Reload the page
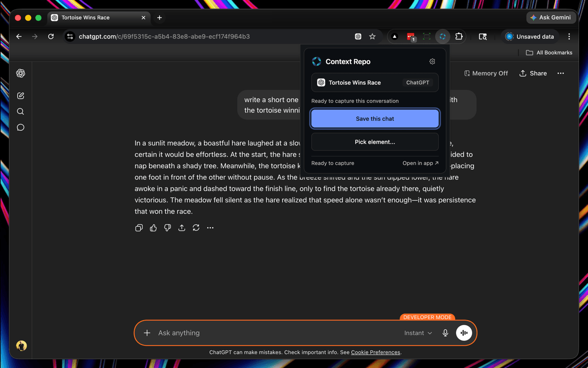This screenshot has width=588, height=368. point(51,36)
